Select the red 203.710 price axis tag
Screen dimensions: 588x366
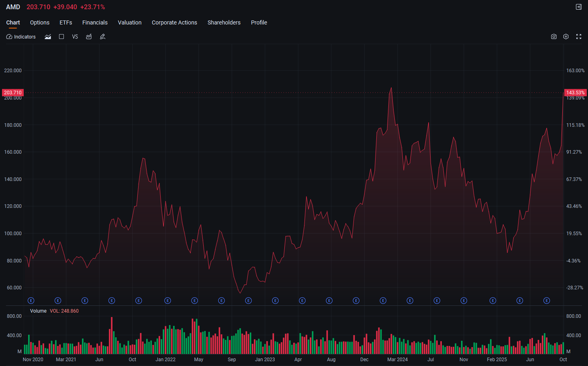click(13, 93)
